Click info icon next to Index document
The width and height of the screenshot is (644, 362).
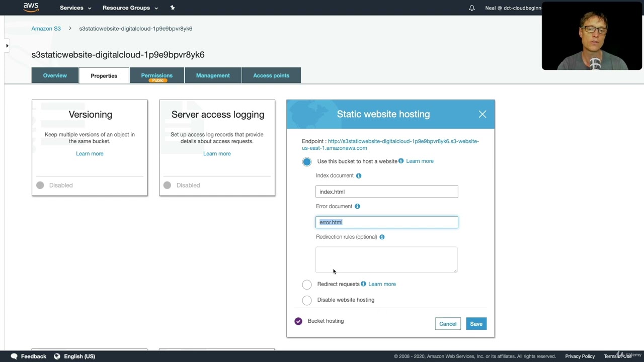pos(359,175)
